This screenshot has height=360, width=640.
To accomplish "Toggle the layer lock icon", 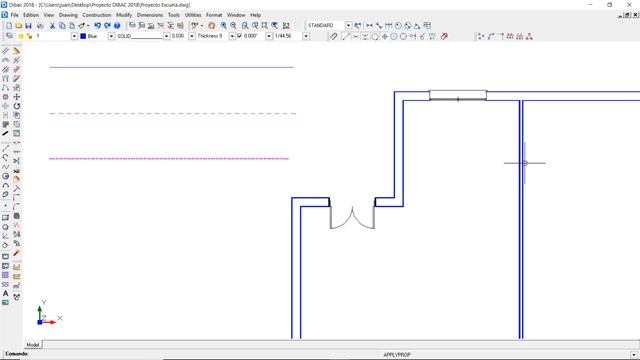I will pos(29,36).
